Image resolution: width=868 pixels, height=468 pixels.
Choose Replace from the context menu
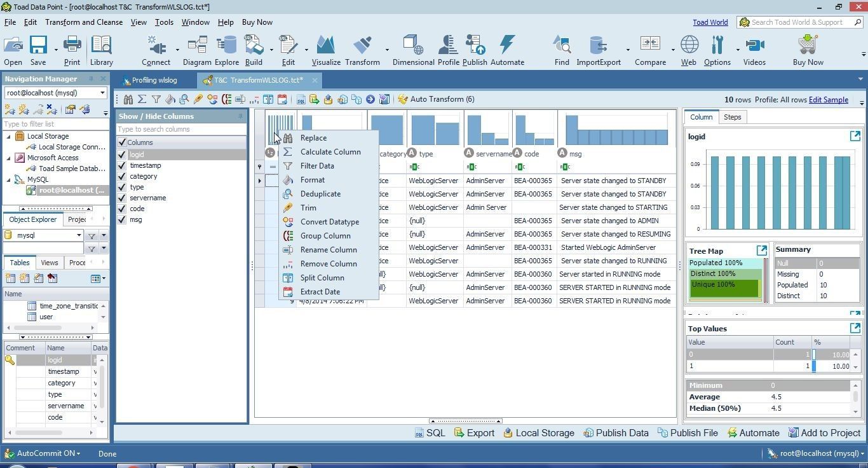tap(329, 138)
